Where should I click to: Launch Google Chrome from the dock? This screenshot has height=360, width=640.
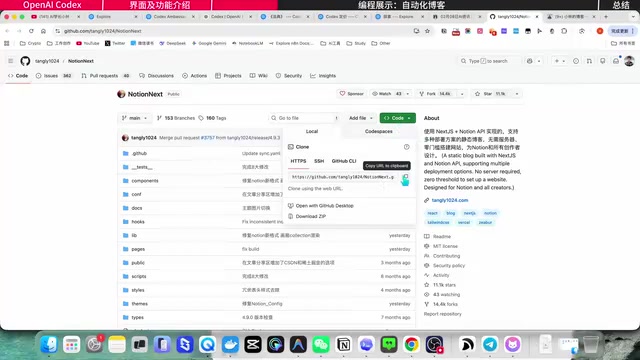(411, 344)
